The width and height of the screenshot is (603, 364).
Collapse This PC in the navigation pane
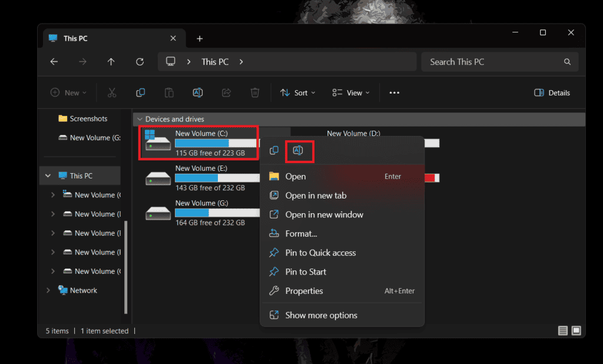click(x=48, y=175)
